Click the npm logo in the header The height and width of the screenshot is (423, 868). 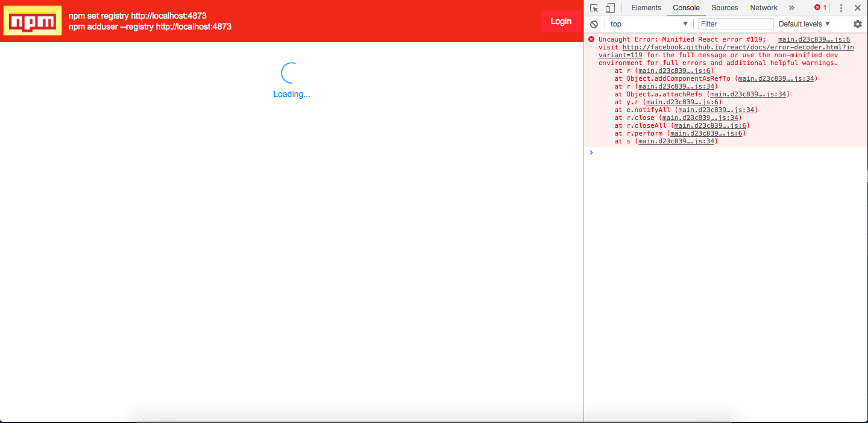[32, 20]
